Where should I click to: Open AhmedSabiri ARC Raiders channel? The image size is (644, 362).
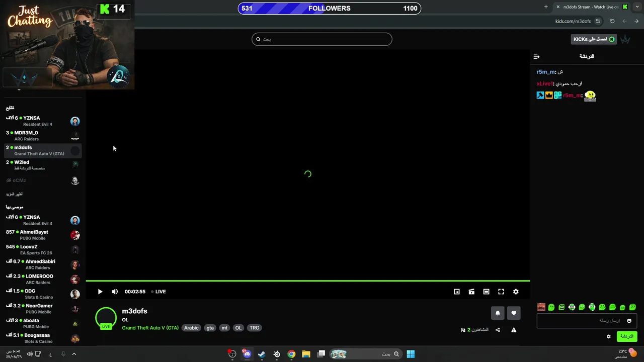tap(43, 264)
